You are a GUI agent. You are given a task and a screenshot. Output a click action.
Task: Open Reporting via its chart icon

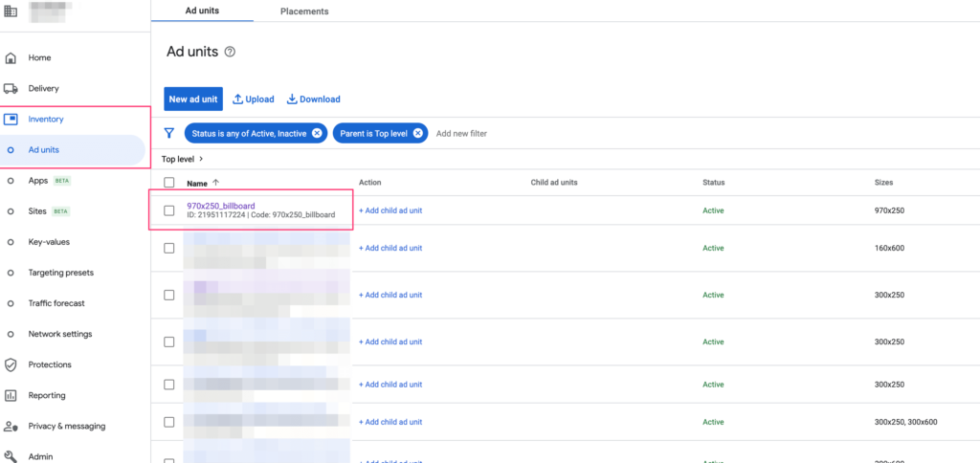point(11,395)
